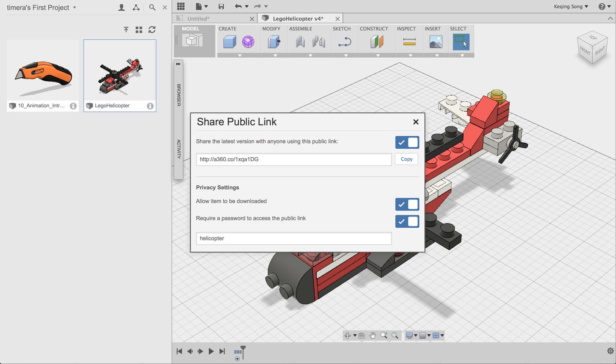Screen dimensions: 616x364
Task: Select the Pan hand tool
Action: coord(373,335)
